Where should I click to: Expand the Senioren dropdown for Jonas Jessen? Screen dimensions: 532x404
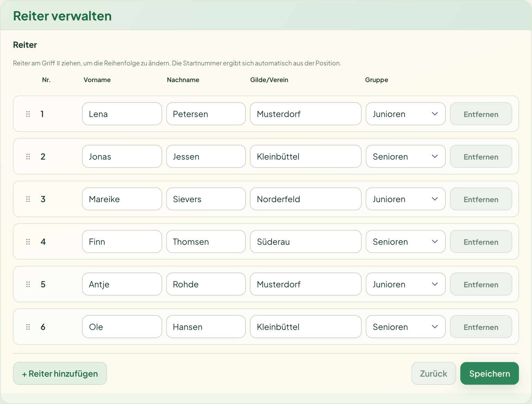pyautogui.click(x=406, y=156)
